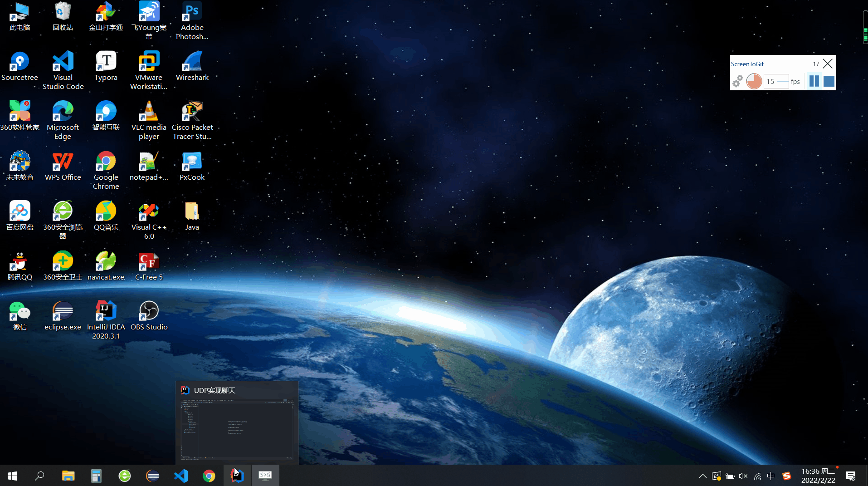Viewport: 868px width, 486px height.
Task: Open the battery status tray icon
Action: (x=730, y=476)
